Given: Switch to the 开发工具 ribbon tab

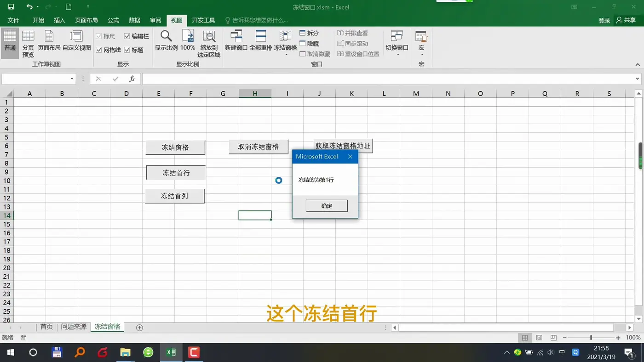Looking at the screenshot, I should tap(203, 20).
